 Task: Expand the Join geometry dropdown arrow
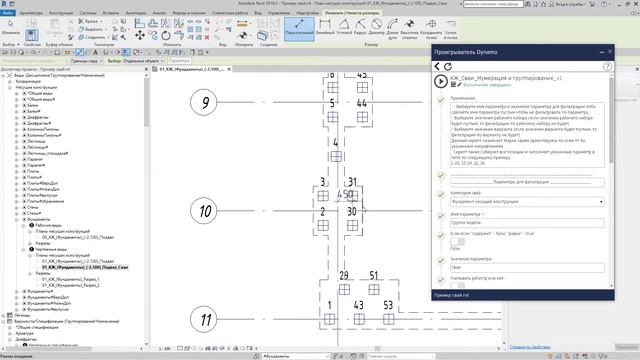click(x=108, y=37)
